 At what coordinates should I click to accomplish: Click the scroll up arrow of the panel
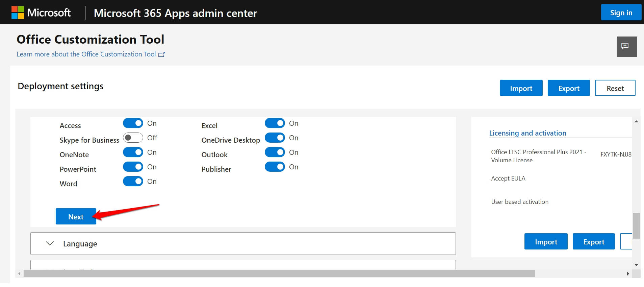[x=636, y=121]
